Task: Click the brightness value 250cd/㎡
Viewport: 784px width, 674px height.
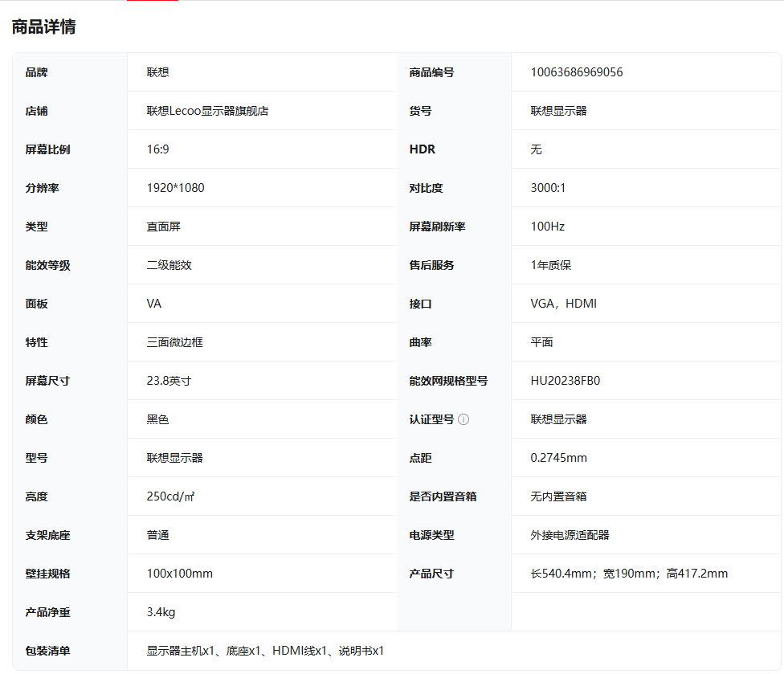Action: (x=170, y=496)
